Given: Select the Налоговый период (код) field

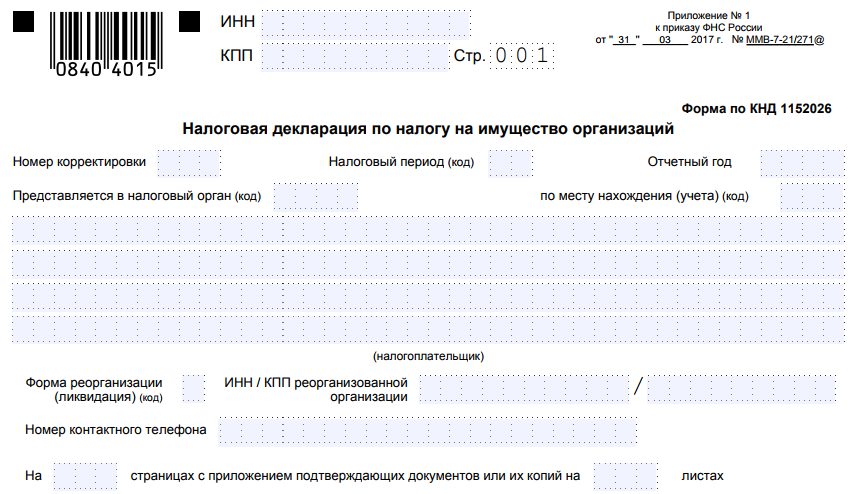Looking at the screenshot, I should (x=511, y=163).
